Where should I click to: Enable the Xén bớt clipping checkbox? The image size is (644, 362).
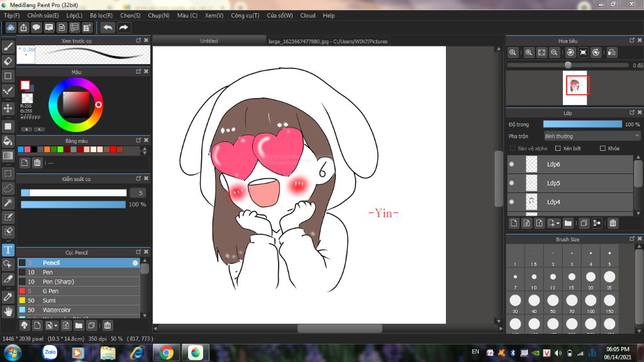pyautogui.click(x=558, y=148)
